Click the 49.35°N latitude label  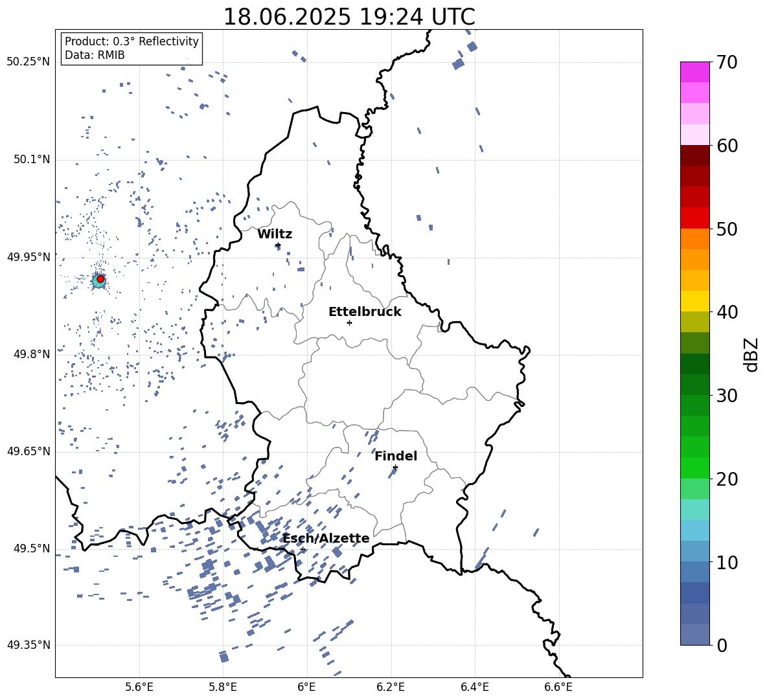(29, 645)
